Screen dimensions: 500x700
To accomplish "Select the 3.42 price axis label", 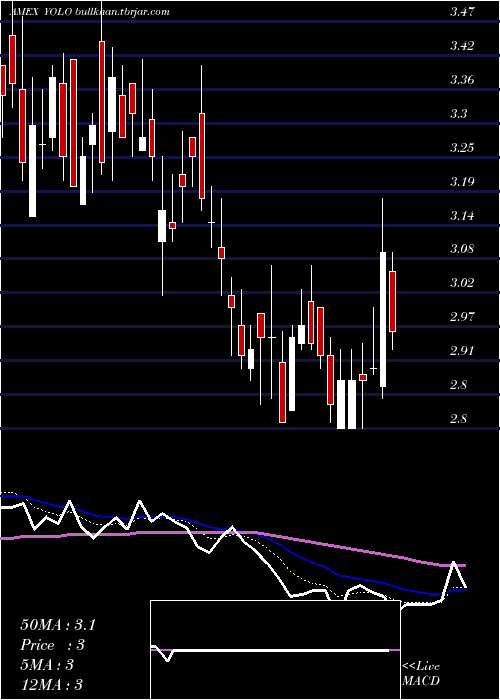I will (462, 46).
